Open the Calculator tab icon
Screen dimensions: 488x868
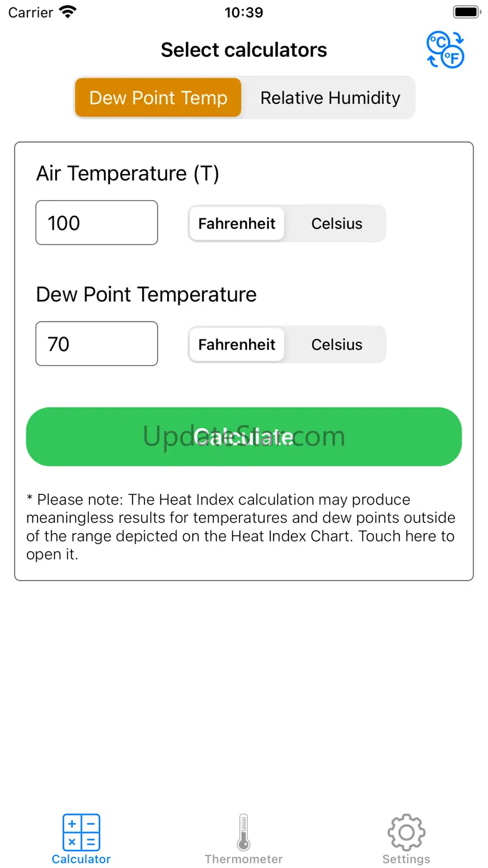81,832
